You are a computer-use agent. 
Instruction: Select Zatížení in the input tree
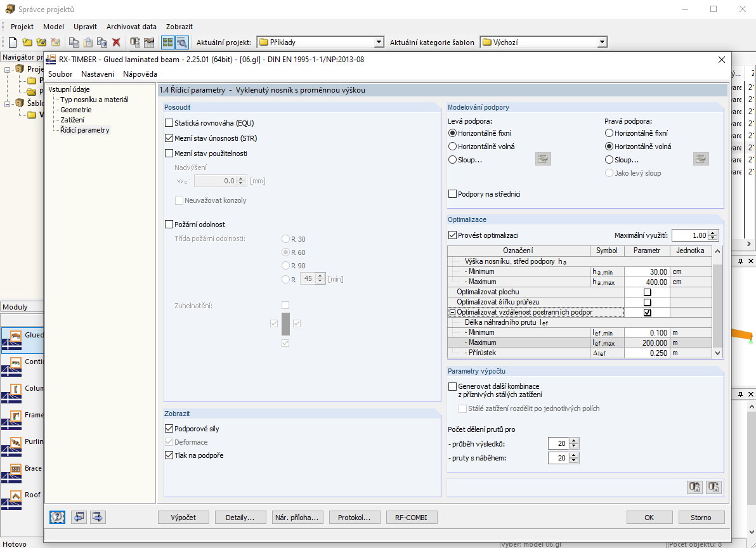(72, 119)
